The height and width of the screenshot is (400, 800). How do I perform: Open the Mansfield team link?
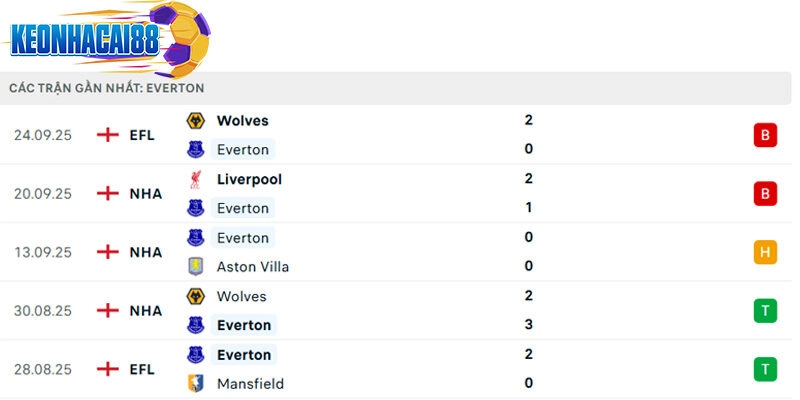coord(250,384)
